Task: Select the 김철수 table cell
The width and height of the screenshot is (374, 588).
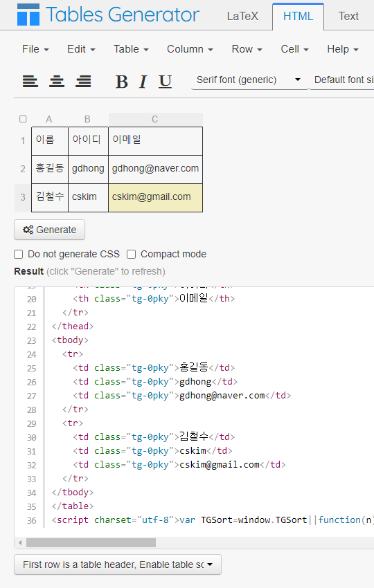Action: pyautogui.click(x=50, y=198)
